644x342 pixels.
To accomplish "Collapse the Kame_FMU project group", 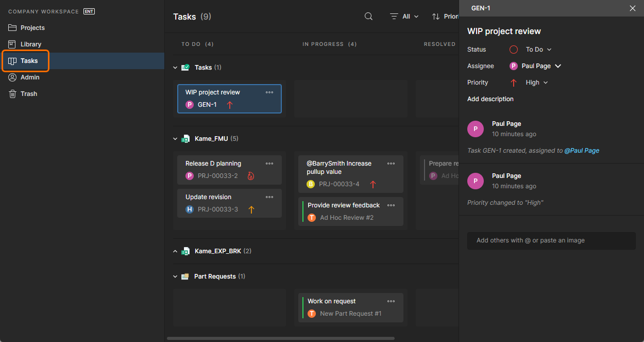I will 175,139.
